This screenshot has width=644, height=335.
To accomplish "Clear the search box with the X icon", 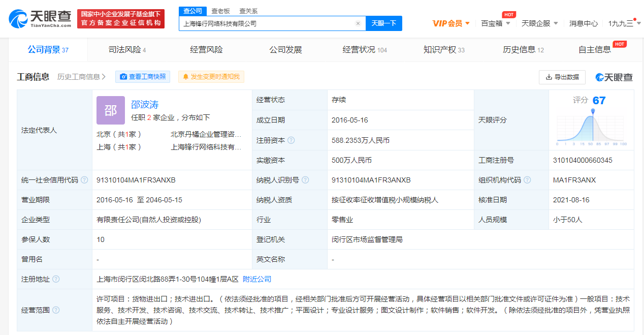I will pos(358,23).
